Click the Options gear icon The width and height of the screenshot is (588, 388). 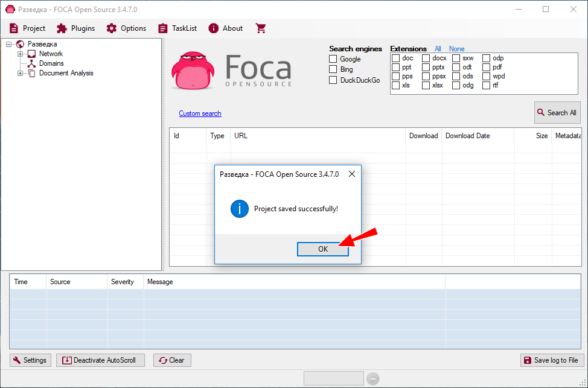coord(111,28)
